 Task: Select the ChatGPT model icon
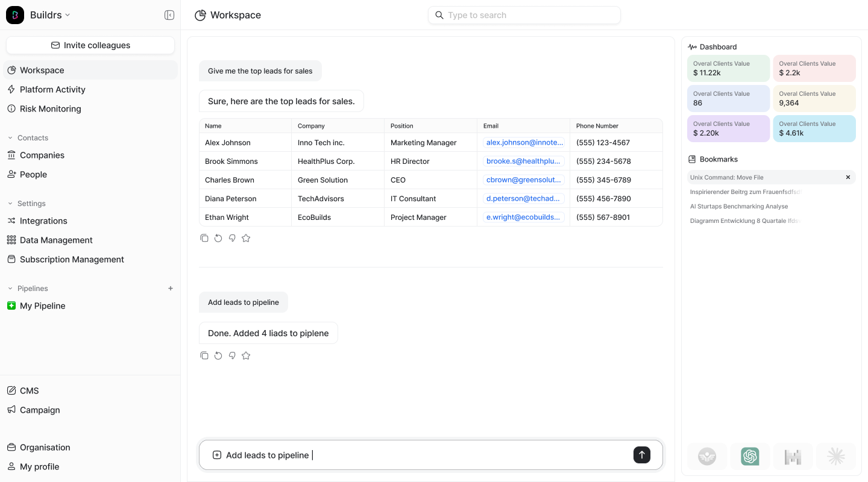[750, 456]
